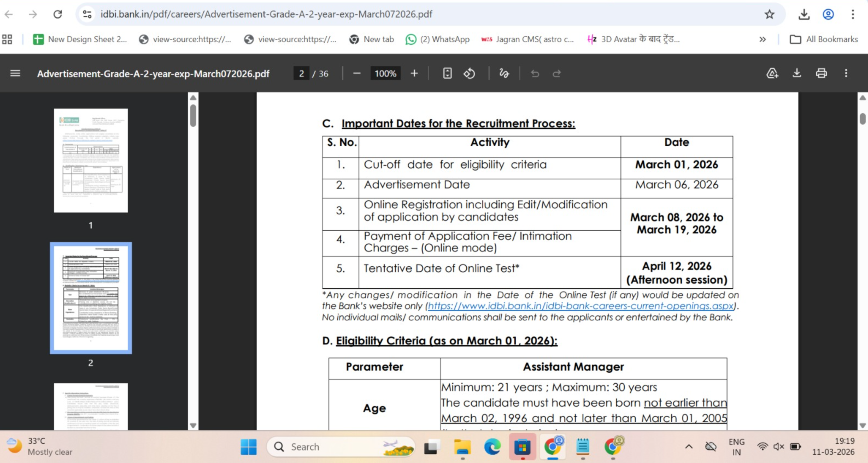The height and width of the screenshot is (463, 868).
Task: Click thumbnail panel scroll down arrow
Action: [x=193, y=425]
